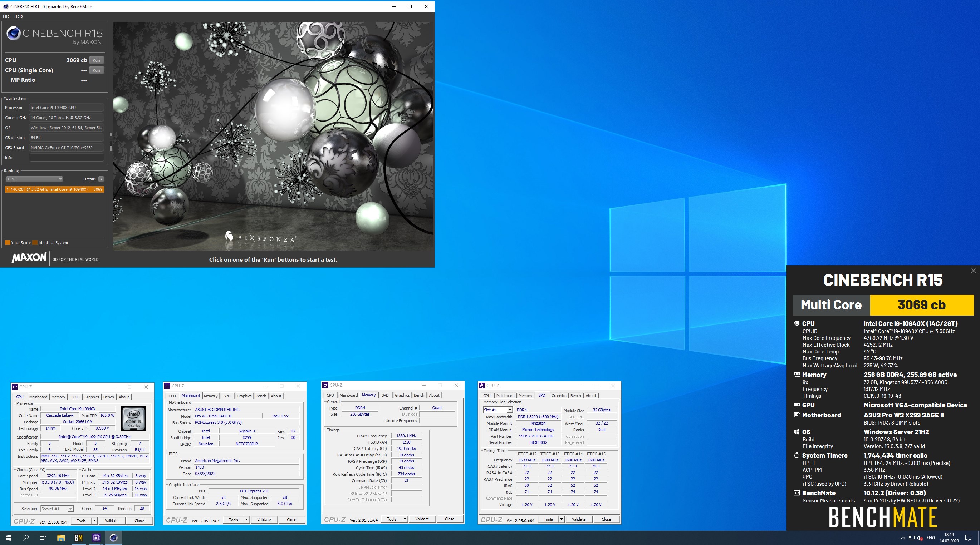980x545 pixels.
Task: Click the CPU-Z taskbar icon
Action: tap(96, 538)
